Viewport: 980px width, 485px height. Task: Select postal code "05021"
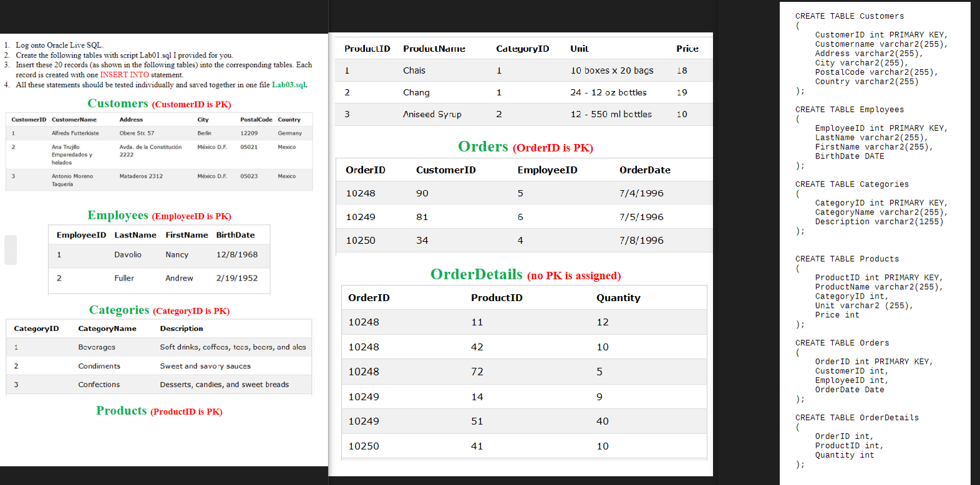249,147
